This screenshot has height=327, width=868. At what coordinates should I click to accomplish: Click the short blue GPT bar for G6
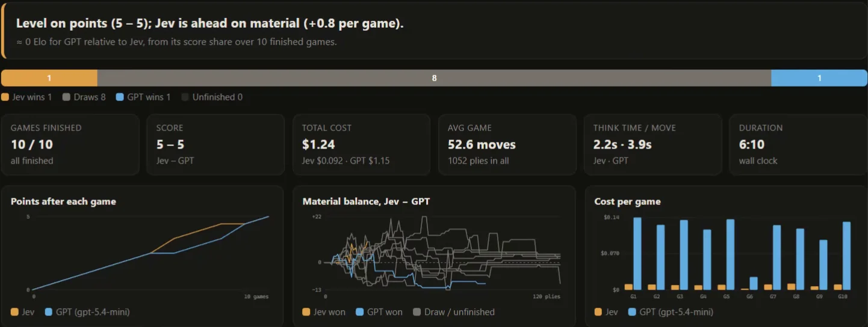coord(754,283)
